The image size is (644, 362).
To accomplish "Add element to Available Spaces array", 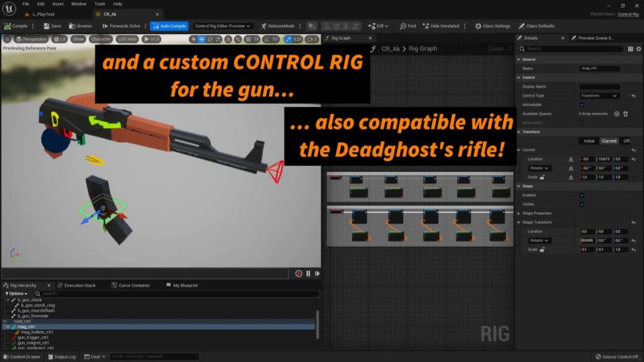I will point(616,114).
